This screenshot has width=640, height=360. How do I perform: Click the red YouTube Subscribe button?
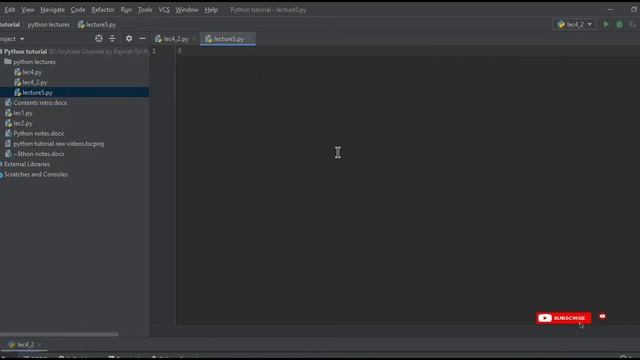click(x=564, y=318)
